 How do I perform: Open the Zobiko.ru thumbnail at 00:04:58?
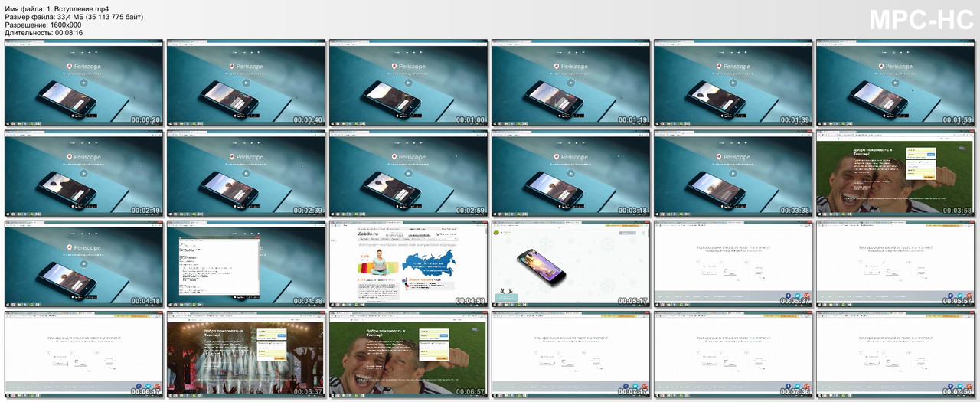pos(408,263)
